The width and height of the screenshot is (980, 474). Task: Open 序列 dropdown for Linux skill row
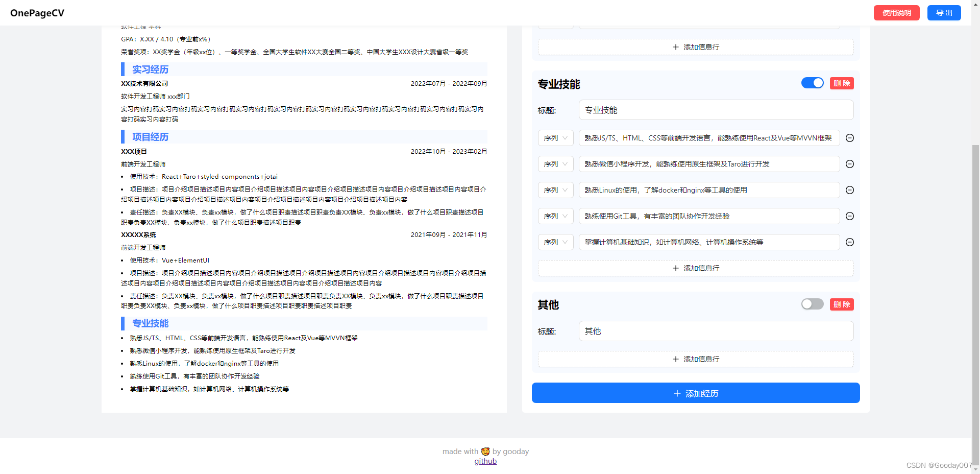[x=556, y=190]
